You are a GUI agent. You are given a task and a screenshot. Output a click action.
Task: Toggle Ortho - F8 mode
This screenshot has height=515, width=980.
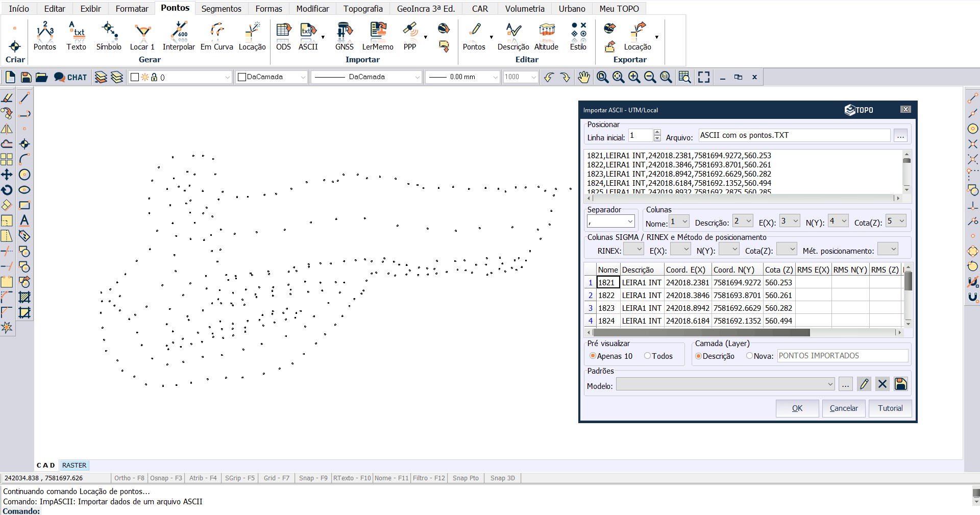click(129, 478)
